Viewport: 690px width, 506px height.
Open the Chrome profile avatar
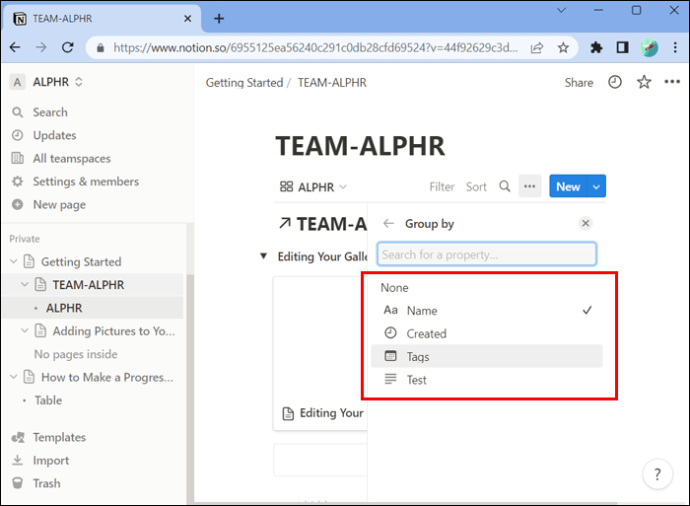click(x=649, y=48)
